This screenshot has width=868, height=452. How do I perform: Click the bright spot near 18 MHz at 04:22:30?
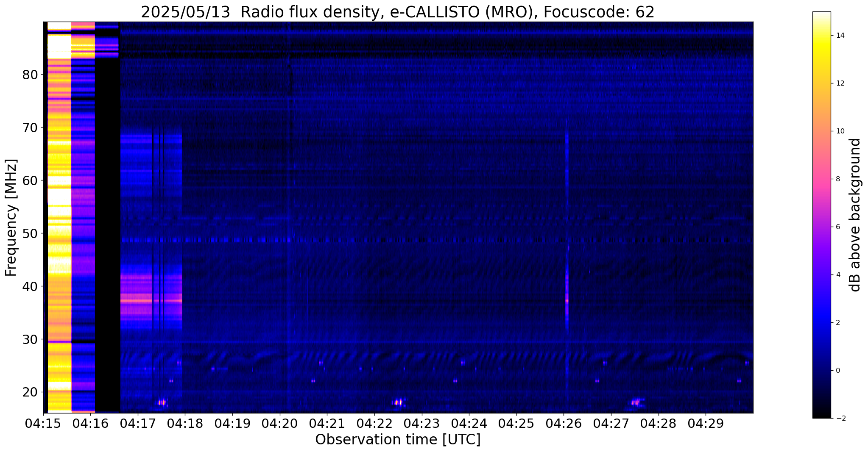[399, 402]
